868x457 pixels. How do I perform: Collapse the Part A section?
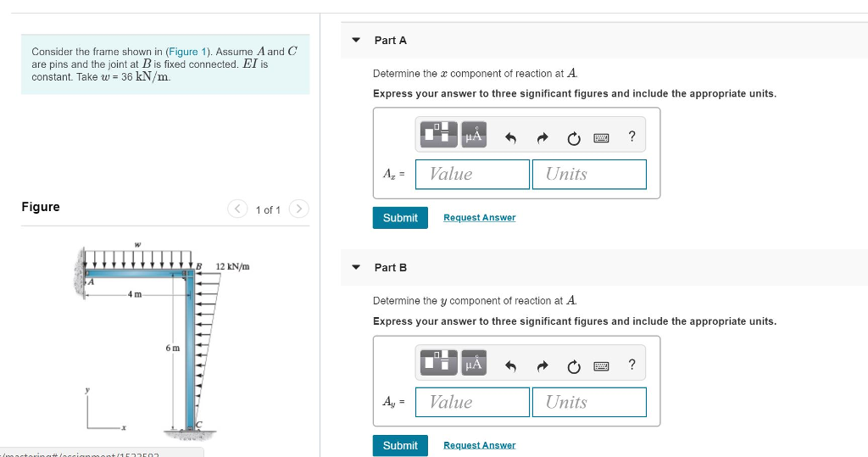click(x=356, y=40)
